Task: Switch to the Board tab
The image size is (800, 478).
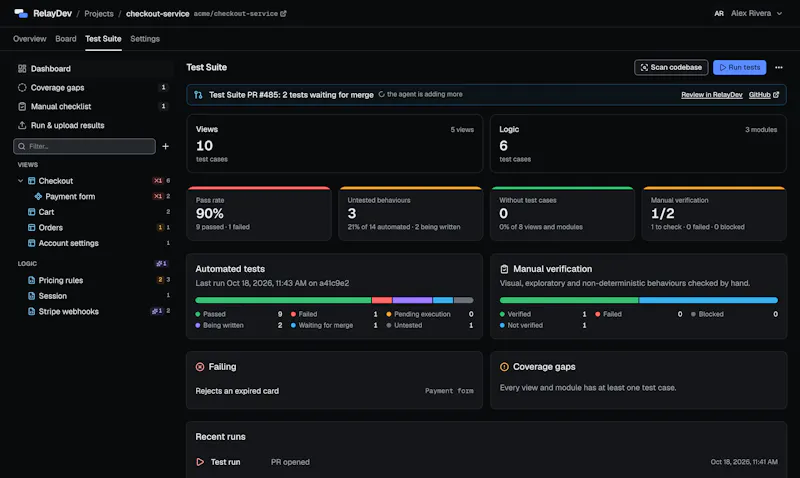Action: coord(66,39)
